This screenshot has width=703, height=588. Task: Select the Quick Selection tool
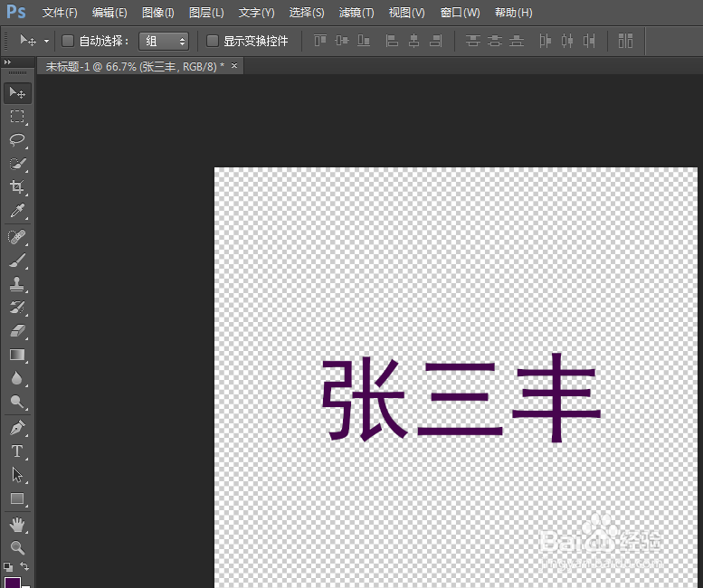click(x=17, y=164)
